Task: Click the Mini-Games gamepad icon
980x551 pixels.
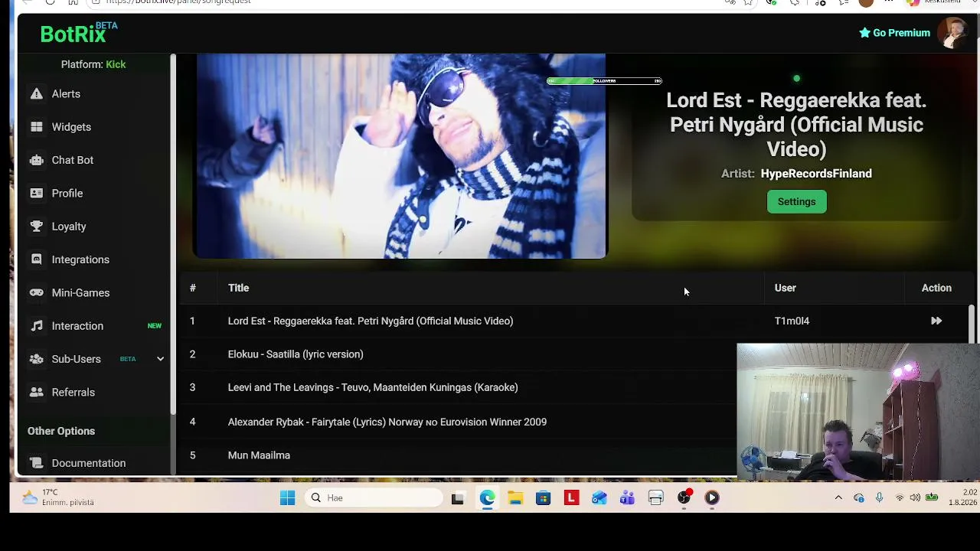Action: point(37,292)
